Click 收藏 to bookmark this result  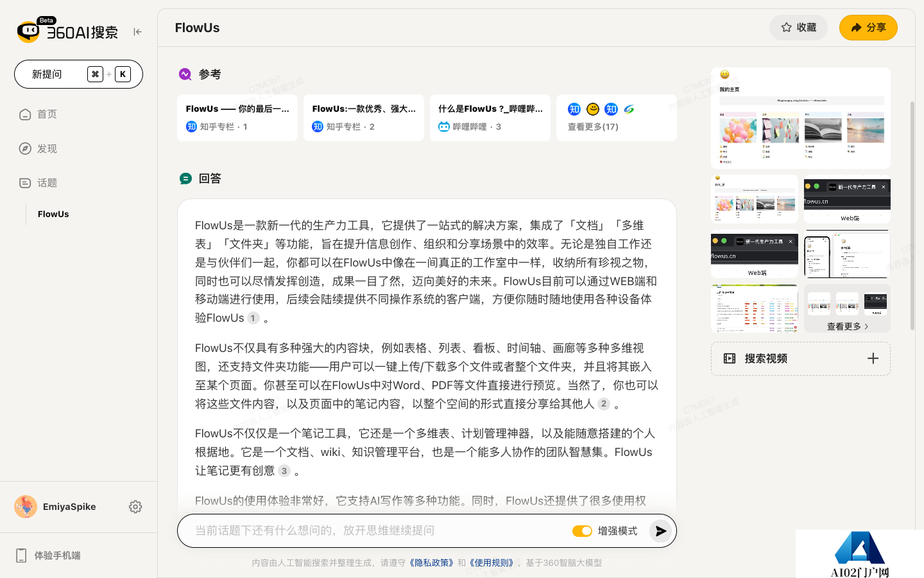point(798,28)
